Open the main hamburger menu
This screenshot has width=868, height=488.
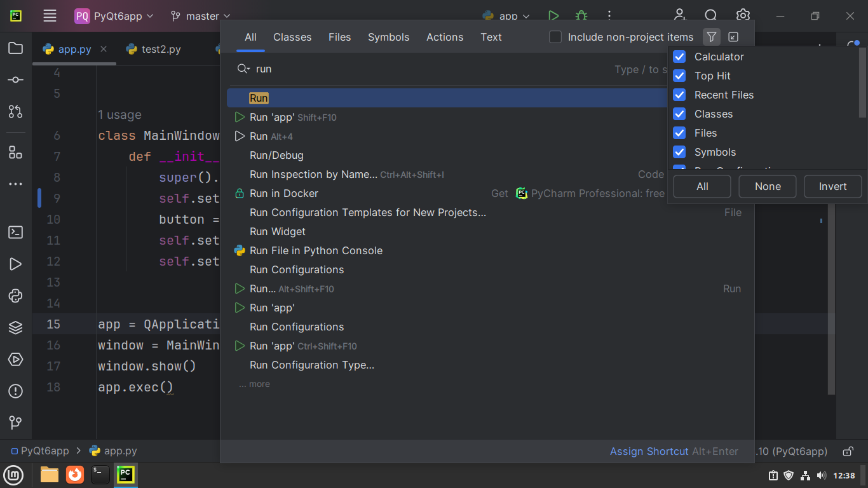click(50, 16)
